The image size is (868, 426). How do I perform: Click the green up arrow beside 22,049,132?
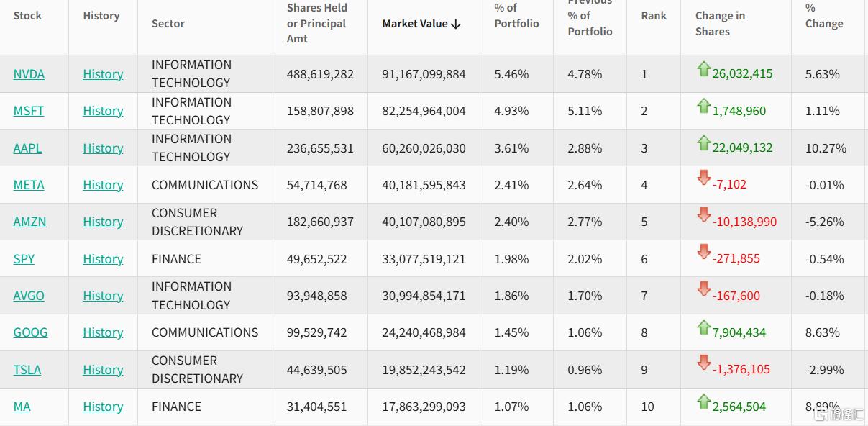pyautogui.click(x=703, y=143)
